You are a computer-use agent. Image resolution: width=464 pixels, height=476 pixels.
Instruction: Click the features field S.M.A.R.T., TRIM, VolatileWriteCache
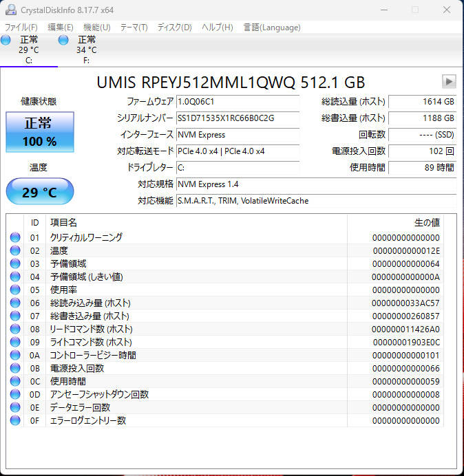pos(316,201)
